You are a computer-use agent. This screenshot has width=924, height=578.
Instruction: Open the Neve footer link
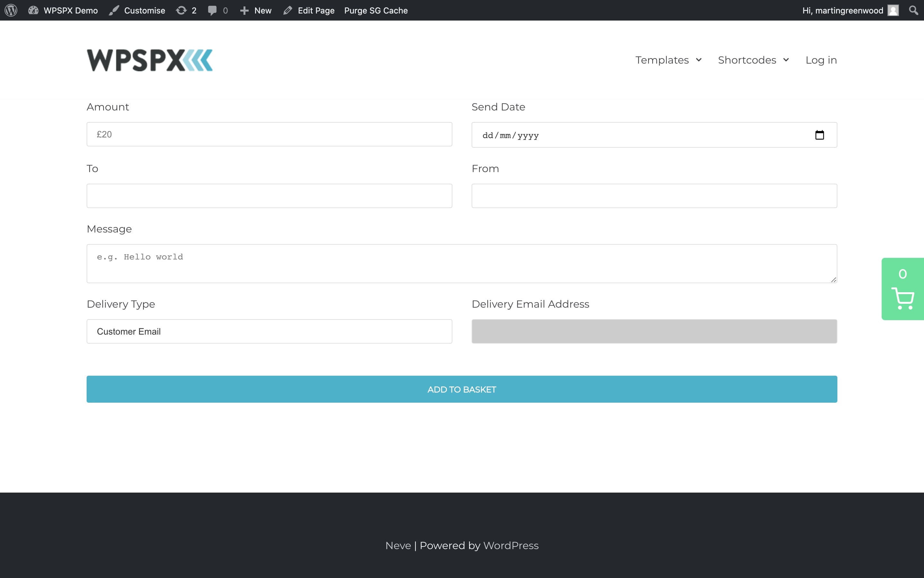click(398, 546)
